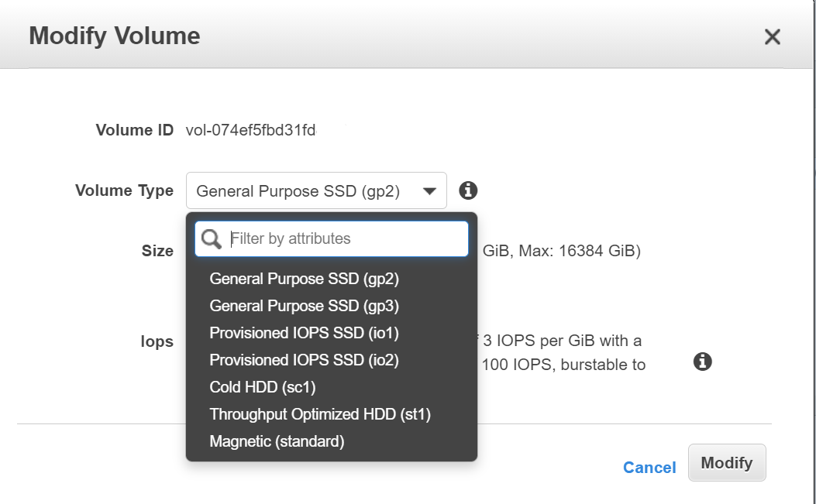Click the Iops field label
The height and width of the screenshot is (504, 816).
coord(157,341)
